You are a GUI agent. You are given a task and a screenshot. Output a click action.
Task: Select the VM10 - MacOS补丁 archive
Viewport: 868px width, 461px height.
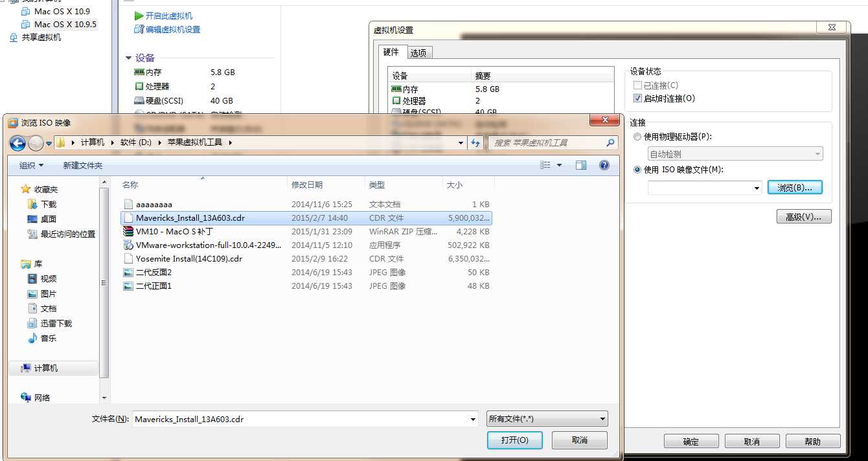[306, 231]
